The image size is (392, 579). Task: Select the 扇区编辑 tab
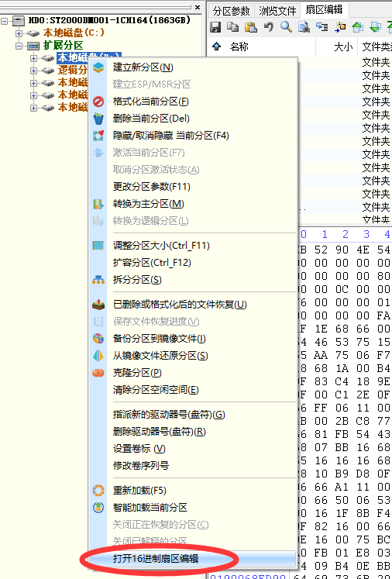click(x=324, y=9)
